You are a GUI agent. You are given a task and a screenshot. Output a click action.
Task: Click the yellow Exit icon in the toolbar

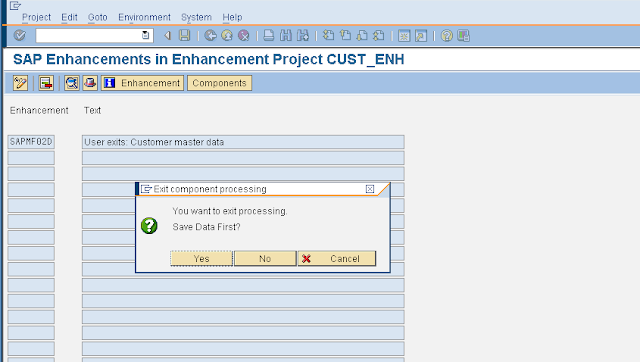227,36
